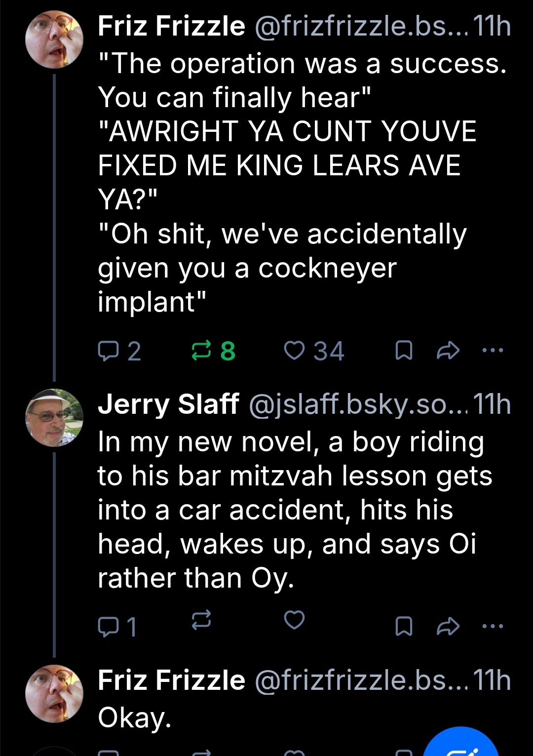This screenshot has height=756, width=533.
Task: Open Friz Frizzle's avatar on top post
Action: pyautogui.click(x=54, y=40)
